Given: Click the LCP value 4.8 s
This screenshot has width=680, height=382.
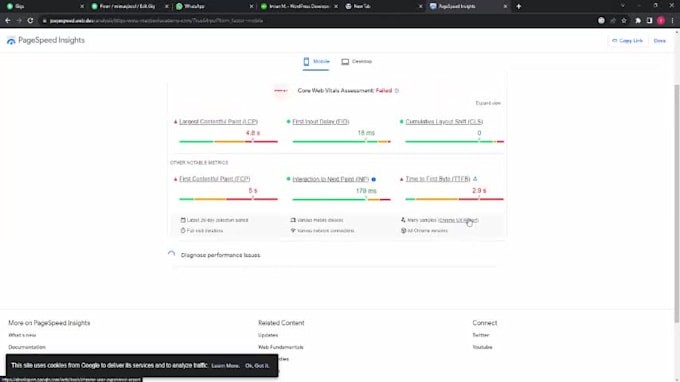Looking at the screenshot, I should click(x=253, y=133).
